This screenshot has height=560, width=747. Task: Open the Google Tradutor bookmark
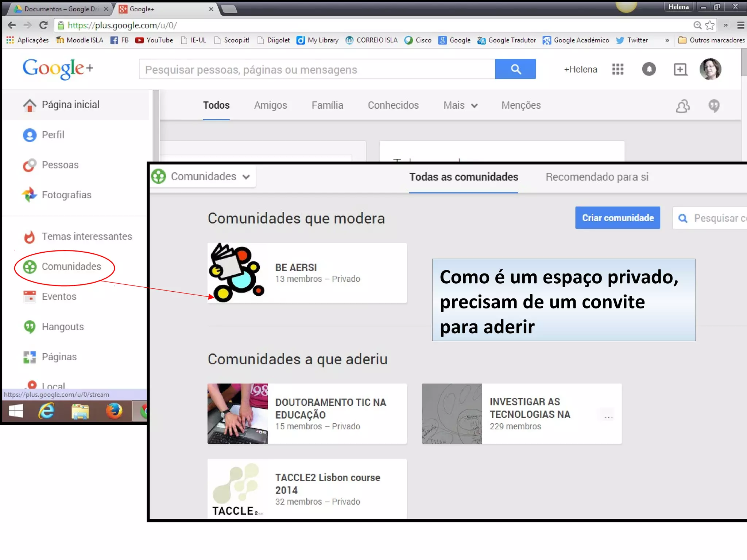tap(507, 40)
